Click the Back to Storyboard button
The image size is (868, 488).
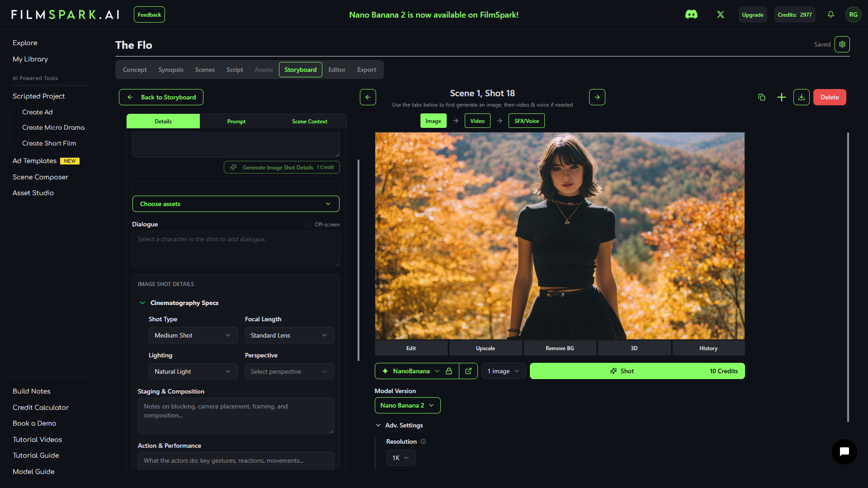tap(161, 97)
